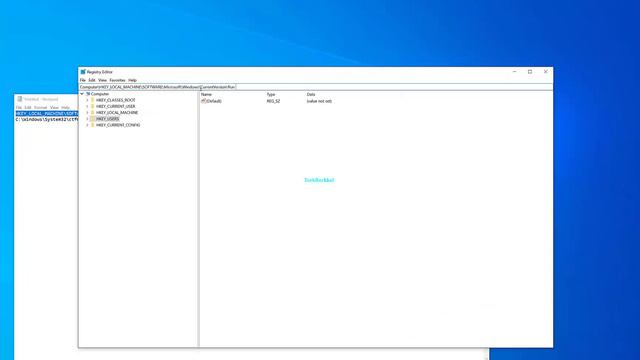Viewport: 640px width, 360px height.
Task: Click the HKEY_USERS folder icon
Action: [93, 119]
